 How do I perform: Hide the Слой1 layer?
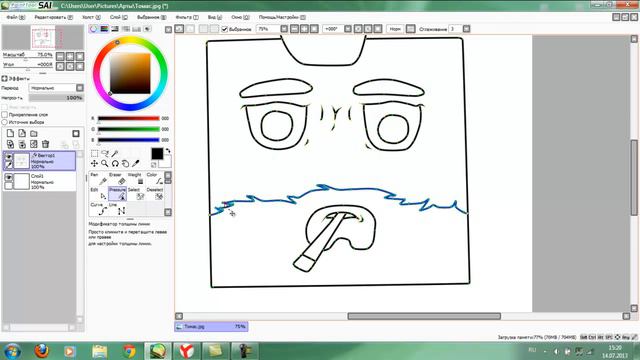coord(9,177)
